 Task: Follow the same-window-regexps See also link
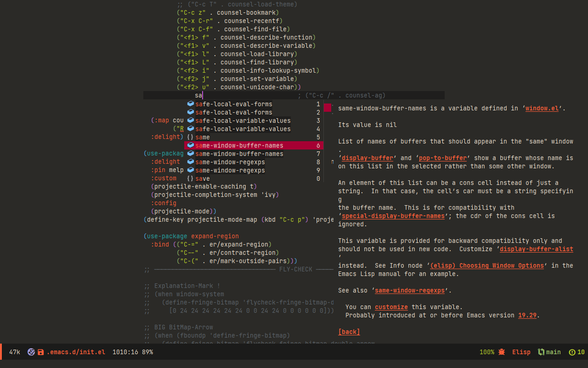point(410,290)
